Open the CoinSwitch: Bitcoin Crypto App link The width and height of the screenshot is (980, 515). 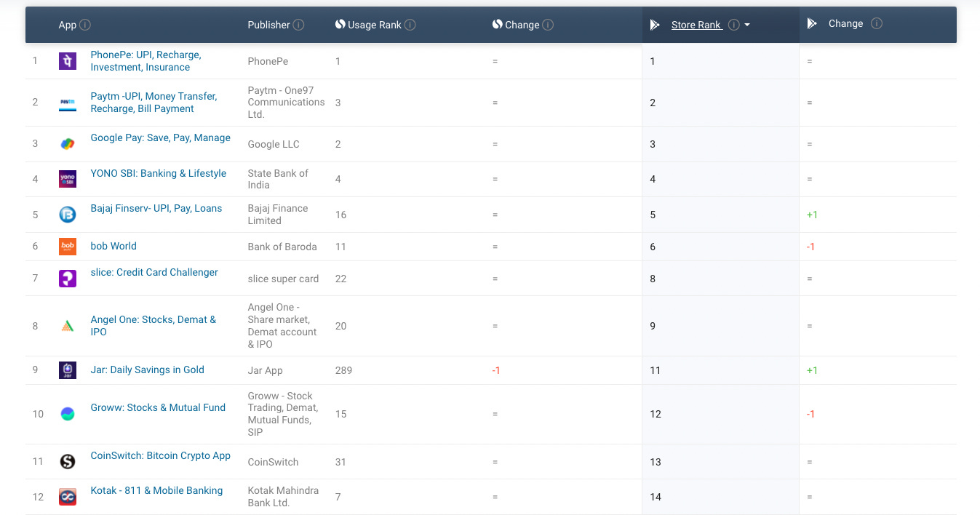[160, 455]
